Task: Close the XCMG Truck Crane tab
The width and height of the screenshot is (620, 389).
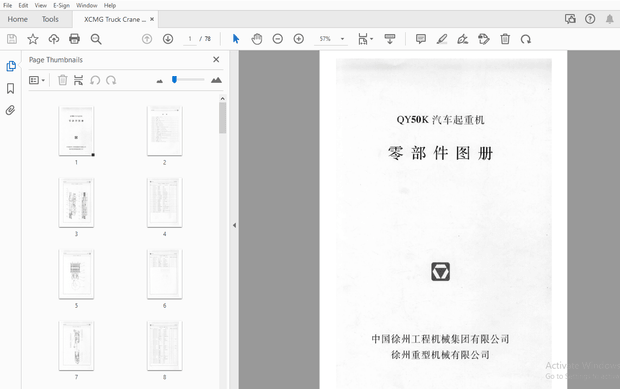Action: (x=152, y=19)
